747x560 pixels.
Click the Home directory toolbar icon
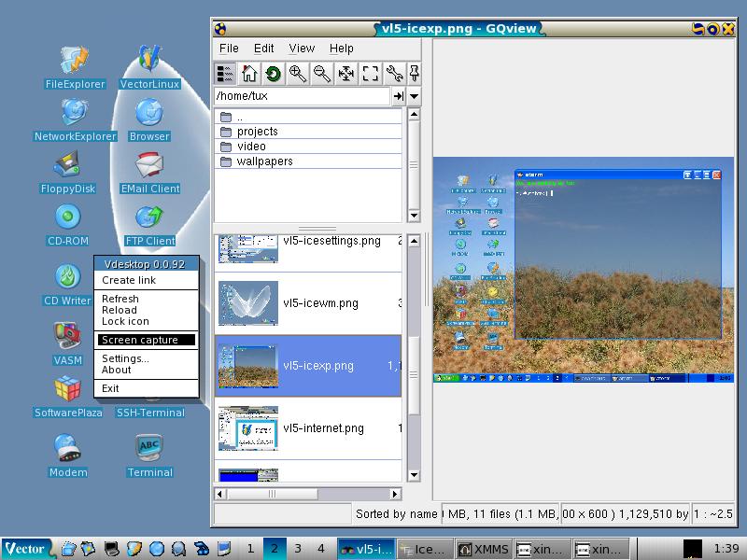coord(249,74)
